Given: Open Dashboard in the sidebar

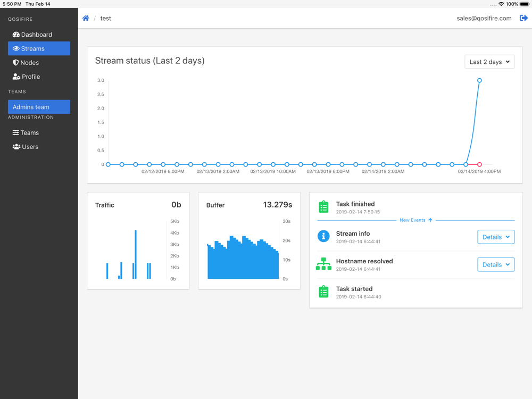Looking at the screenshot, I should tap(32, 35).
